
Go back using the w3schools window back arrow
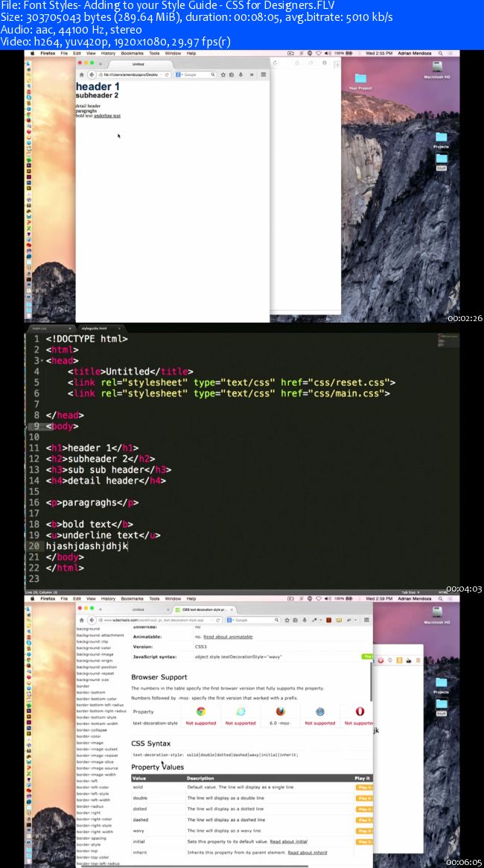click(x=92, y=620)
